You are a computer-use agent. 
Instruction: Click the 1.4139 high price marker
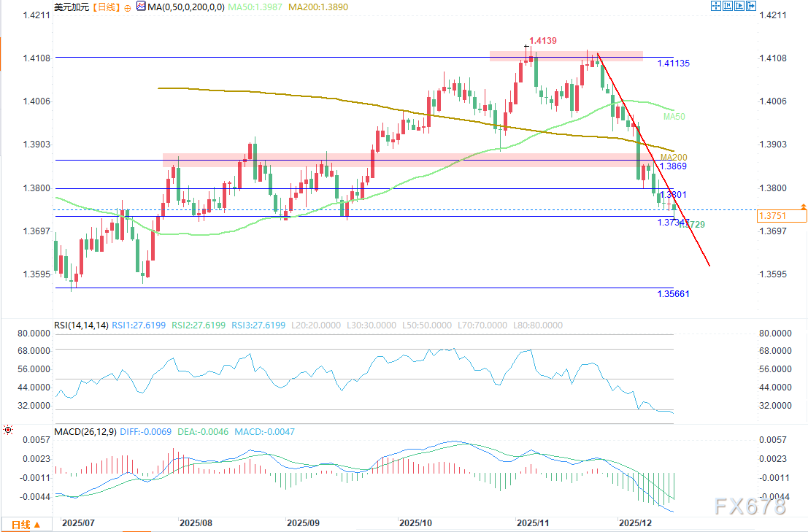pos(544,42)
